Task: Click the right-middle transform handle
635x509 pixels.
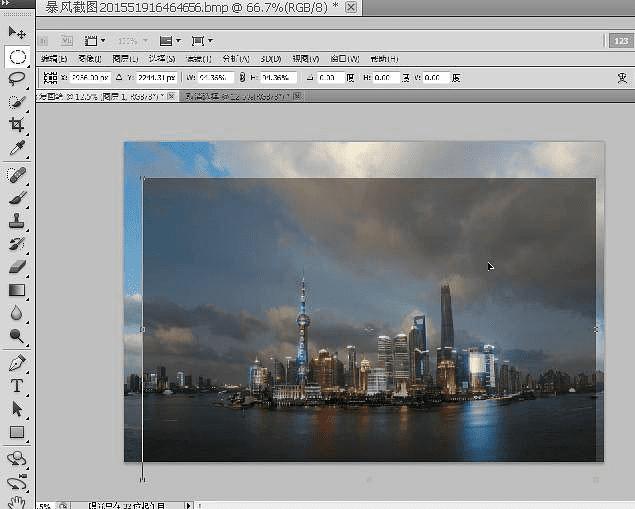Action: tap(596, 328)
